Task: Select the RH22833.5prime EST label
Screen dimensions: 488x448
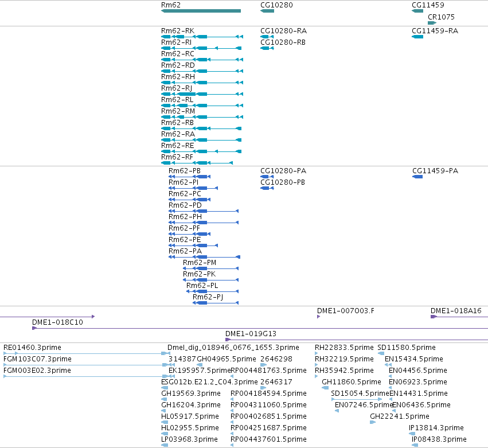Action: click(344, 348)
